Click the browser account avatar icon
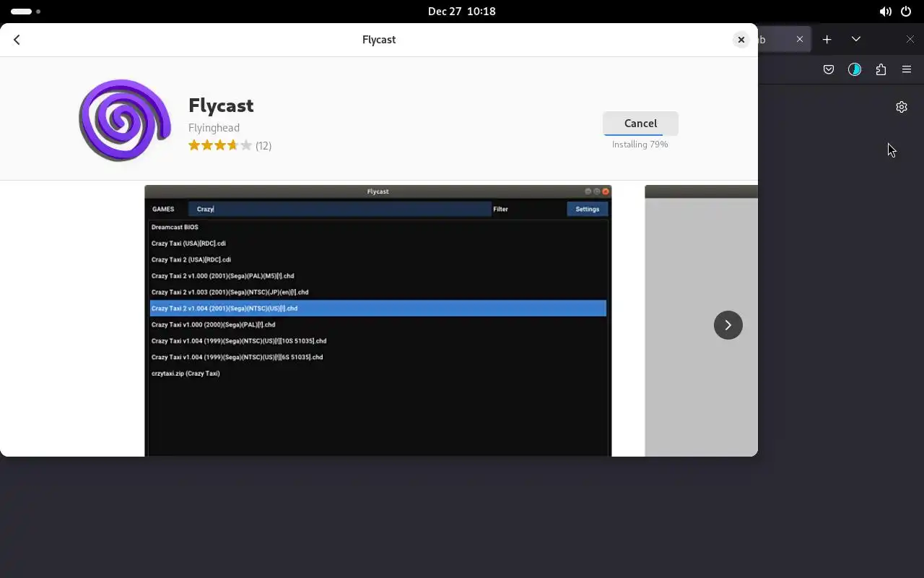The image size is (924, 578). (855, 69)
